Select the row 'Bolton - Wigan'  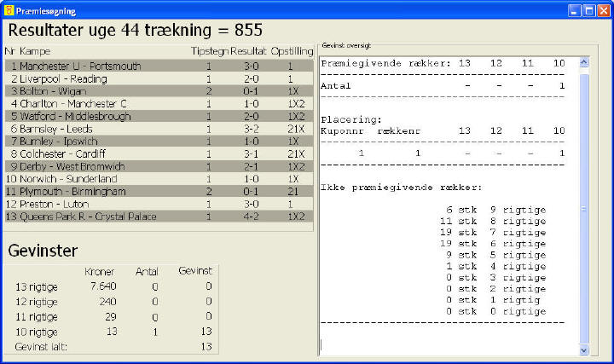pos(159,91)
